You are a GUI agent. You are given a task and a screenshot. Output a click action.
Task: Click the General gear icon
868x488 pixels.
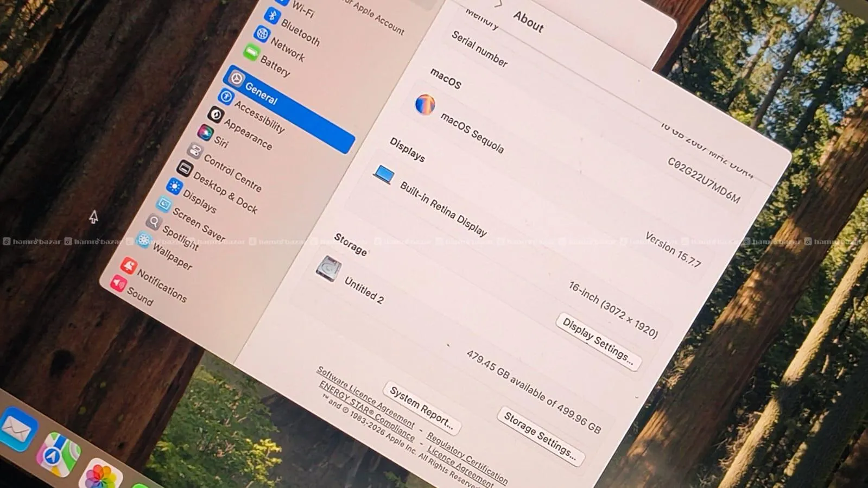pyautogui.click(x=236, y=79)
